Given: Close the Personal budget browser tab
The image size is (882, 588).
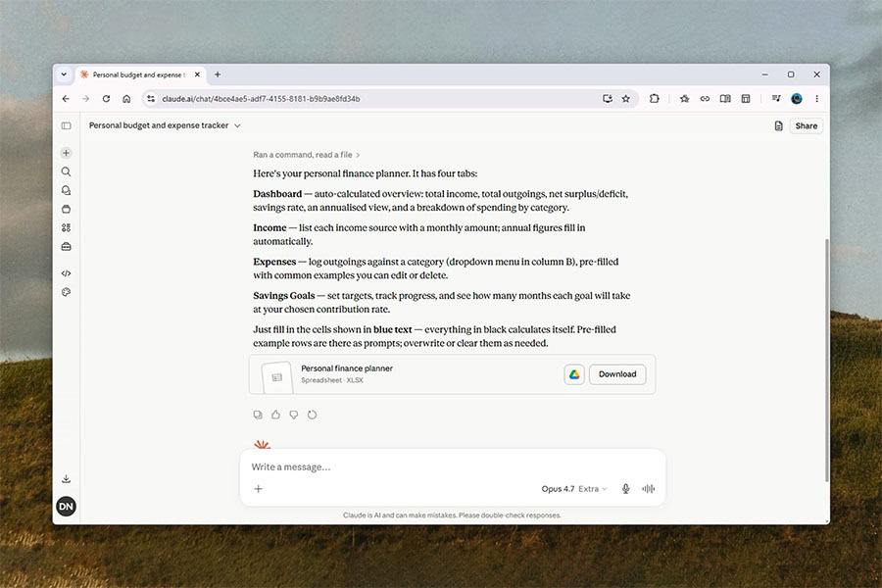Looking at the screenshot, I should pos(197,74).
